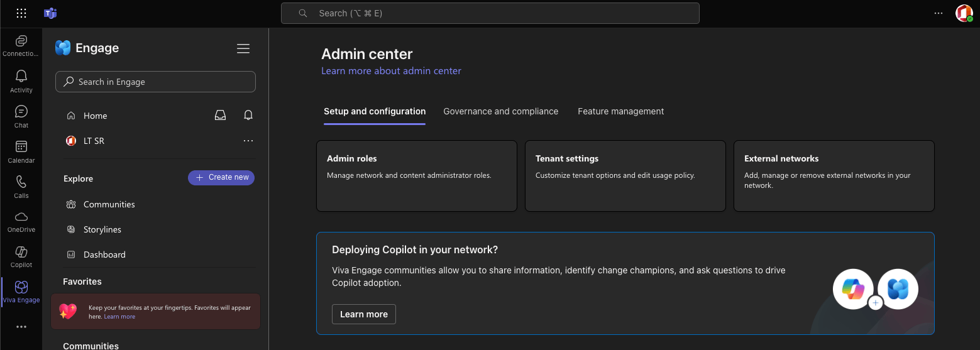Open the Admin roles card
Image resolution: width=980 pixels, height=350 pixels.
[x=417, y=176]
